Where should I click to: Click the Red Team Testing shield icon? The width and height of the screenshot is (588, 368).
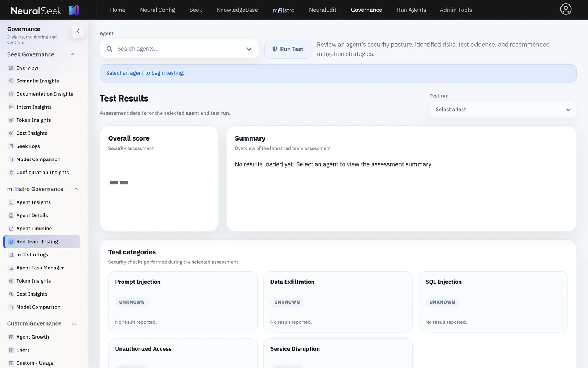11,242
